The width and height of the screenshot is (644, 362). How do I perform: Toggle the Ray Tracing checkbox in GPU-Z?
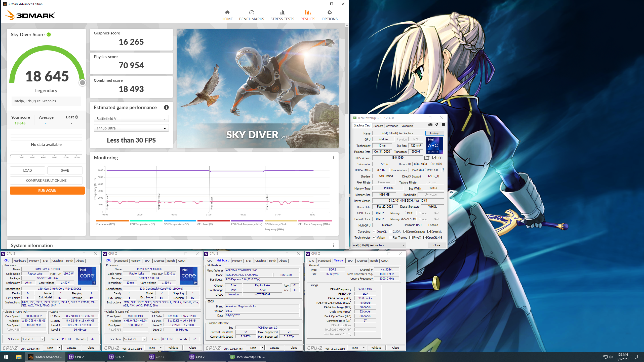click(390, 237)
